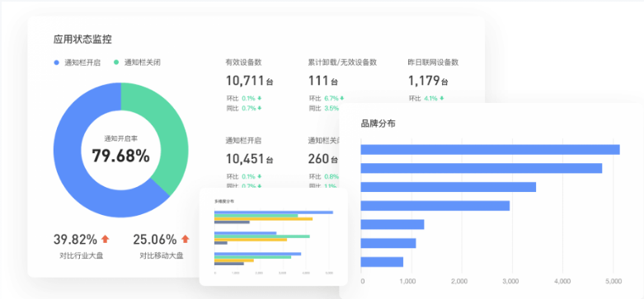The width and height of the screenshot is (644, 299).
Task: Click the 4,000 axis label in 品牌分布 chart
Action: tap(562, 282)
